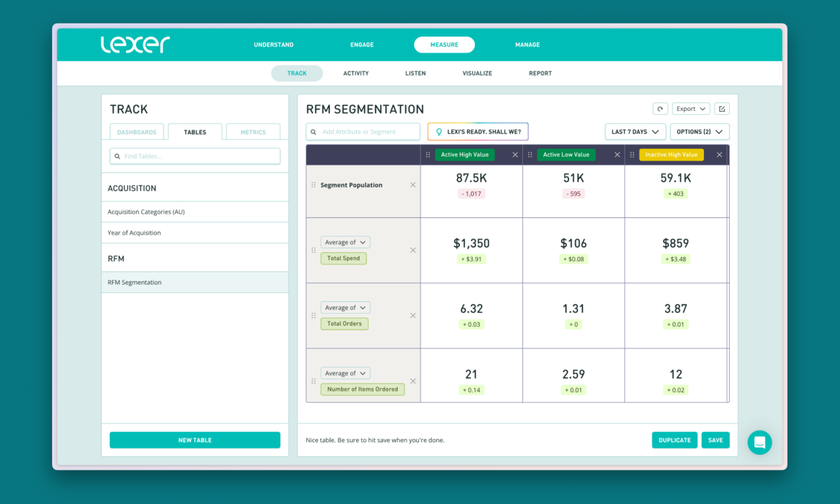Open the Last 7 Days date selector
Viewport: 840px width, 504px height.
[x=635, y=131]
